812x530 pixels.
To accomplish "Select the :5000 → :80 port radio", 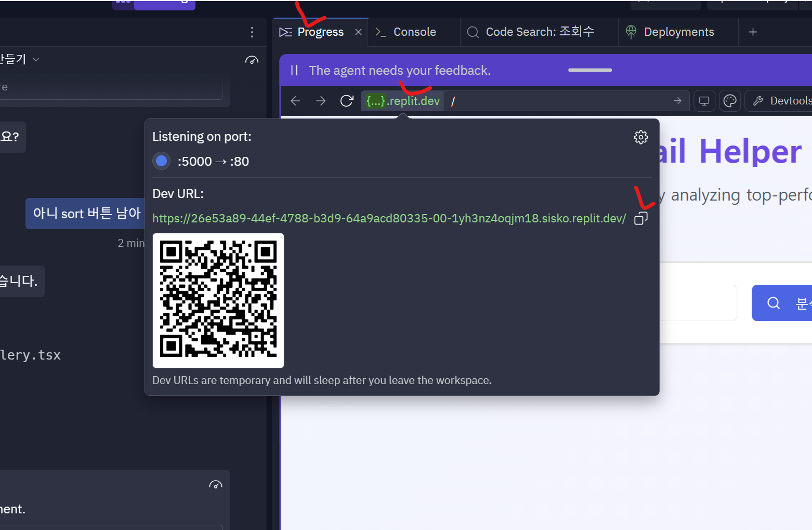I will pos(162,161).
